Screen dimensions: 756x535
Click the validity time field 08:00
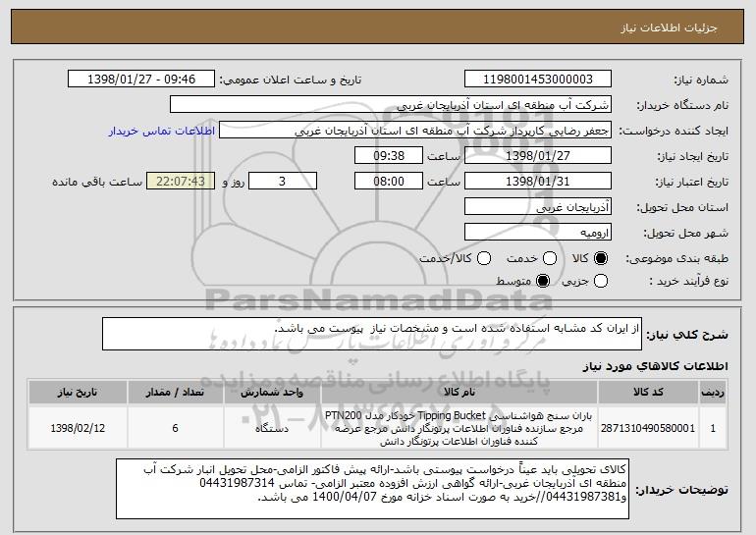pos(389,182)
